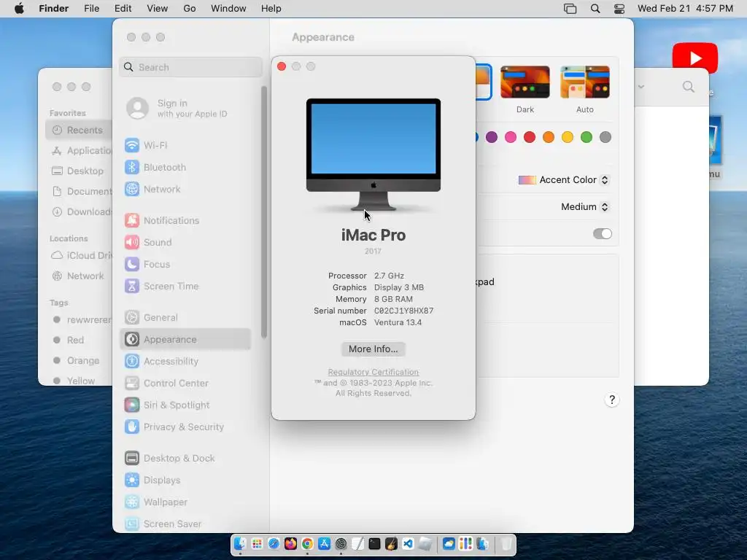Viewport: 747px width, 560px height.
Task: Click the YouTube icon on desktop
Action: (695, 58)
